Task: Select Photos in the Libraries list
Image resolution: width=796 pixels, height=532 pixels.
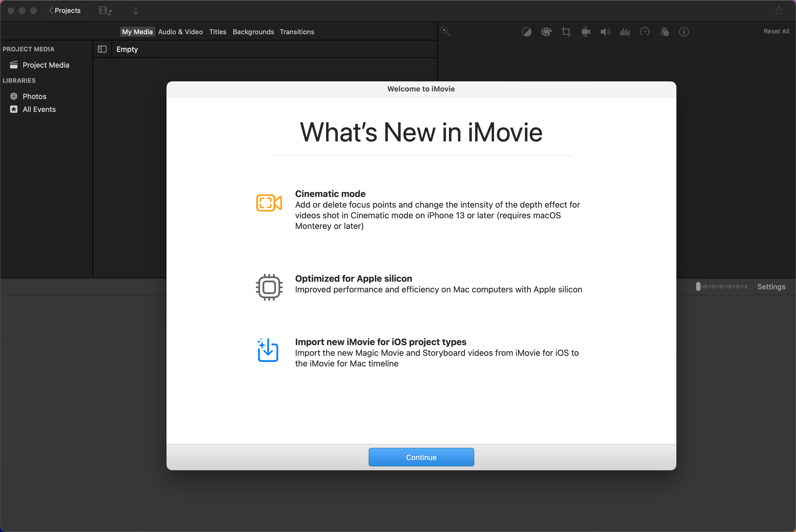Action: pyautogui.click(x=34, y=96)
